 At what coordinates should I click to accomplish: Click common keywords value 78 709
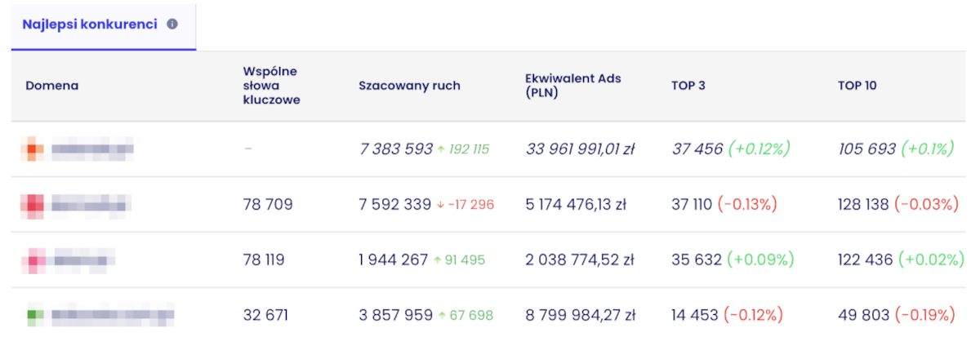268,205
